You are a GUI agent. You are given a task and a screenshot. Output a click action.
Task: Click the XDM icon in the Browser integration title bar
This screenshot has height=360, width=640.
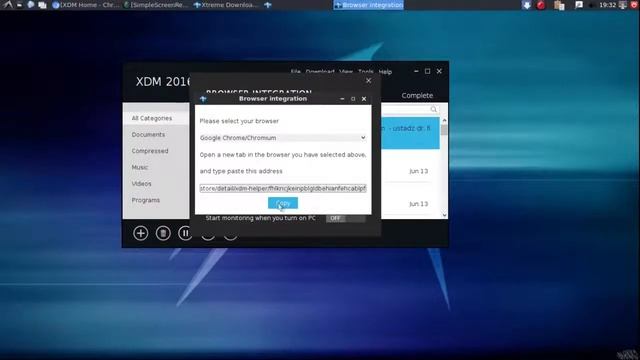(203, 99)
